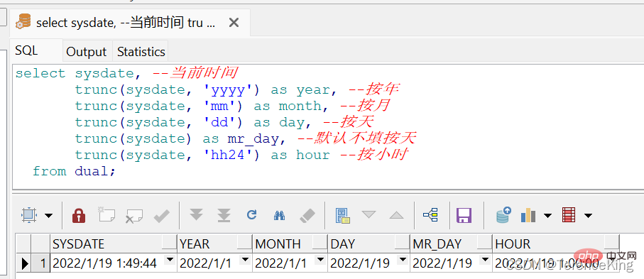
Task: Close the select sysdate query tab
Action: coord(234,23)
